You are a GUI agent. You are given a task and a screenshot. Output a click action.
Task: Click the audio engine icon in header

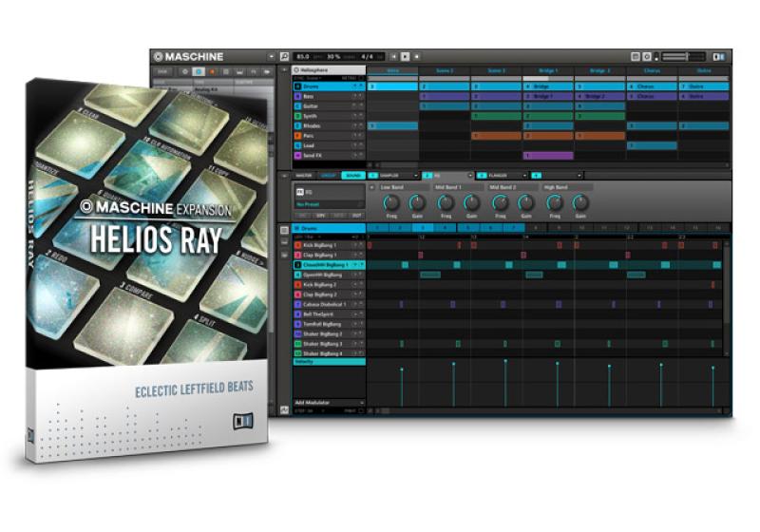[x=647, y=57]
